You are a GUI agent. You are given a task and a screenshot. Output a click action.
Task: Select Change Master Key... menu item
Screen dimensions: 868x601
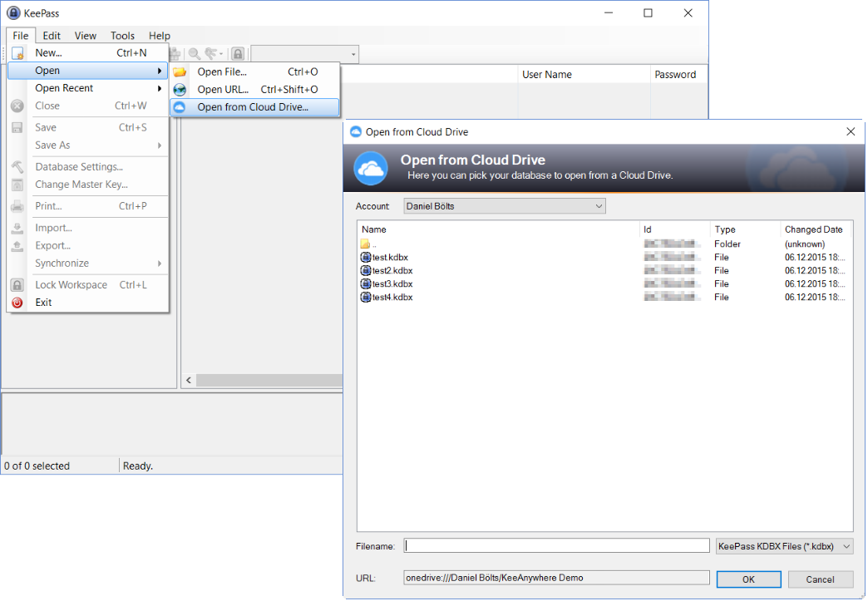(x=89, y=185)
